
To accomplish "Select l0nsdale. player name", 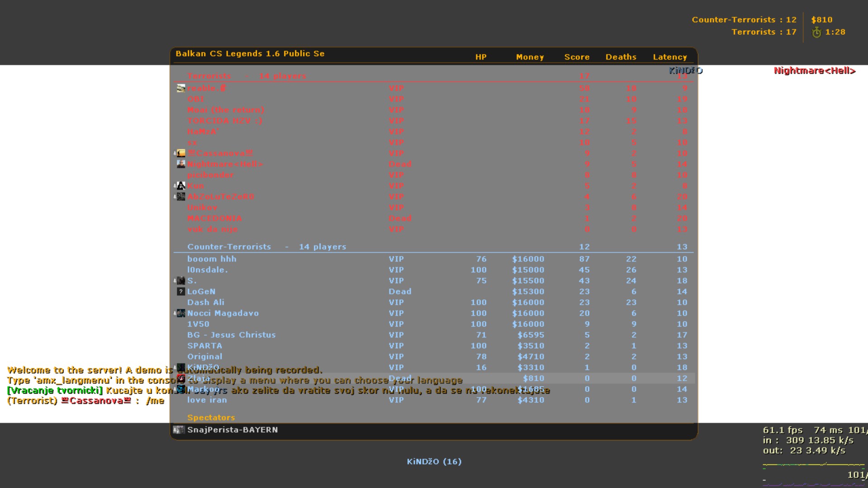I will click(208, 270).
